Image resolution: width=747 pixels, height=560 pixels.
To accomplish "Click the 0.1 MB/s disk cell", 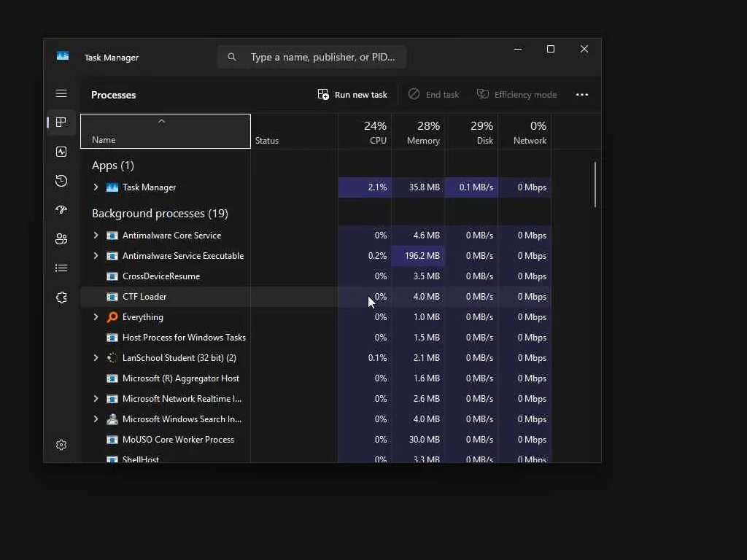I will [x=472, y=187].
